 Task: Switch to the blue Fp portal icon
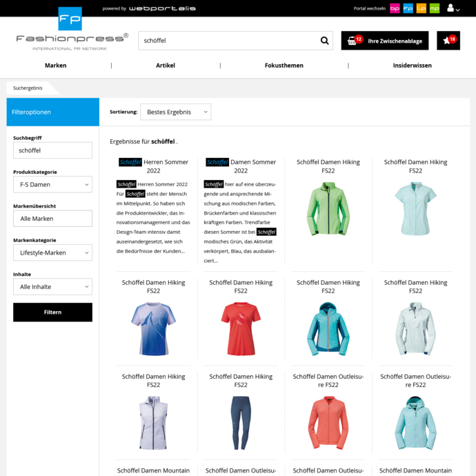pyautogui.click(x=408, y=8)
